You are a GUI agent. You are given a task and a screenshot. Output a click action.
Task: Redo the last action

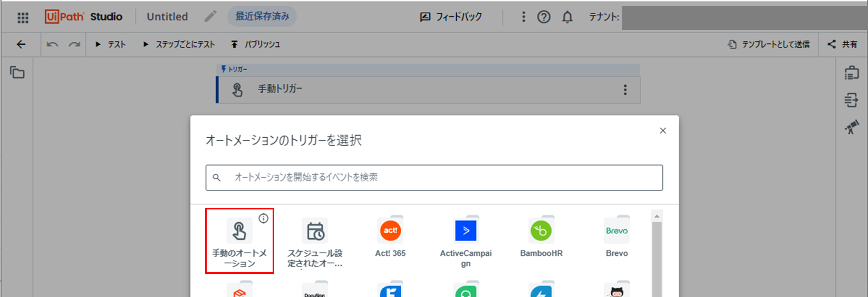(74, 44)
